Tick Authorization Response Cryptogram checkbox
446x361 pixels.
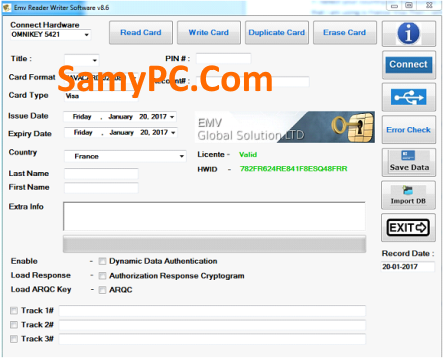(102, 276)
